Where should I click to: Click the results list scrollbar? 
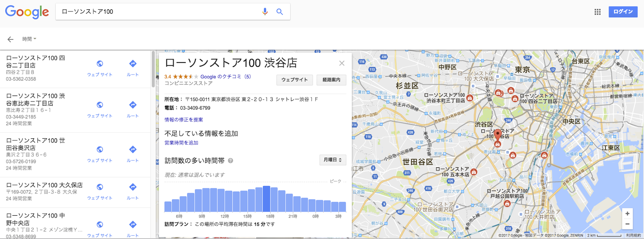point(153,69)
